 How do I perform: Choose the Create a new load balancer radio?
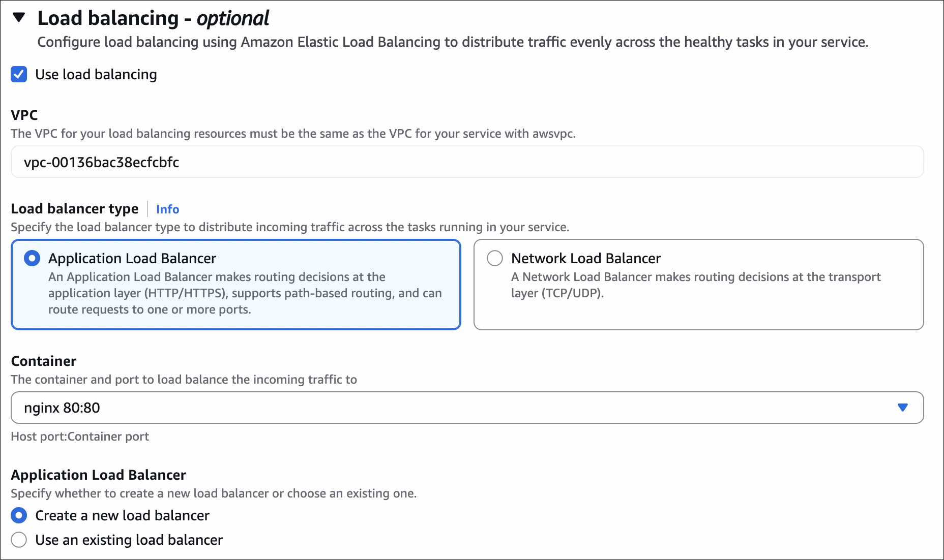19,515
